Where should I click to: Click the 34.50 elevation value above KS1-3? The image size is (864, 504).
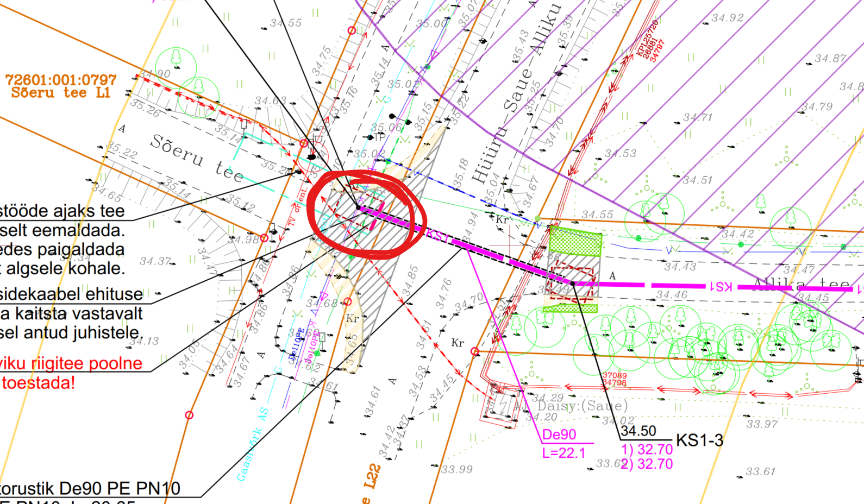[638, 431]
